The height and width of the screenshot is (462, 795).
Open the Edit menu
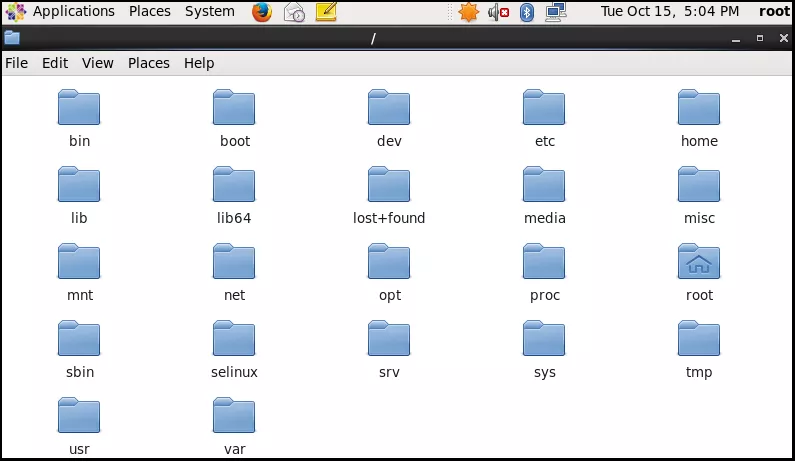55,63
